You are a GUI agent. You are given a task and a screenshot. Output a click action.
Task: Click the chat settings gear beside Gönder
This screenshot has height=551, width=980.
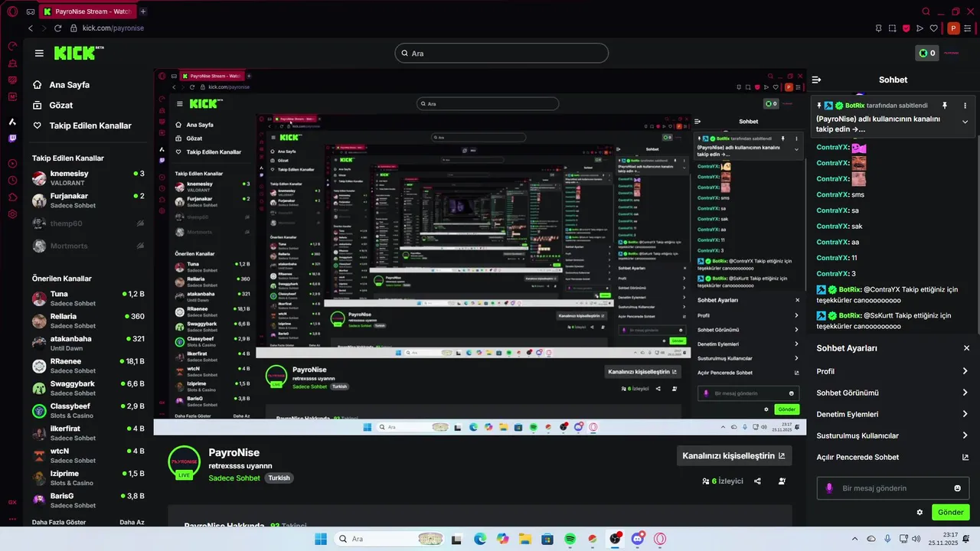(x=920, y=512)
